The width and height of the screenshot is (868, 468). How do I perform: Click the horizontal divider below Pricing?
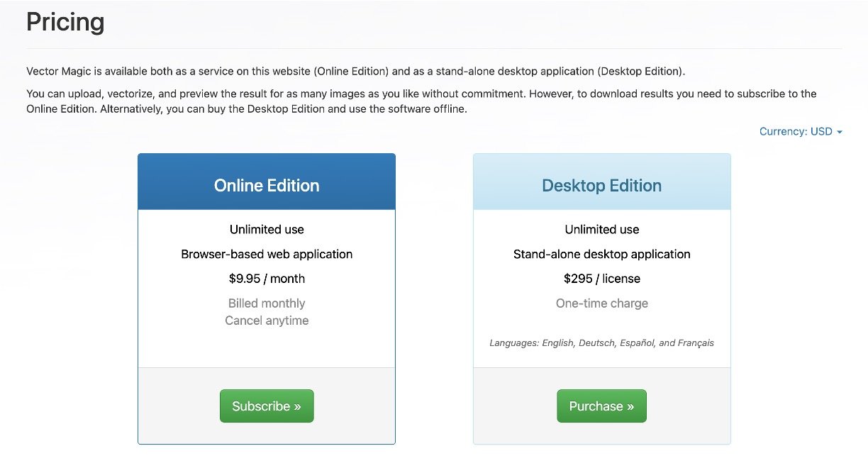pyautogui.click(x=434, y=48)
